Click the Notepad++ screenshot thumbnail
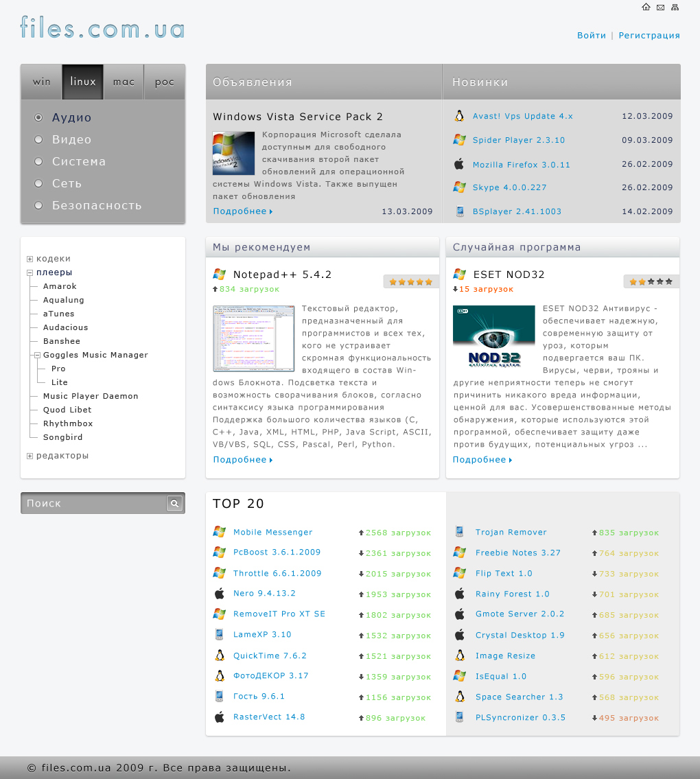This screenshot has height=779, width=700. pyautogui.click(x=254, y=339)
